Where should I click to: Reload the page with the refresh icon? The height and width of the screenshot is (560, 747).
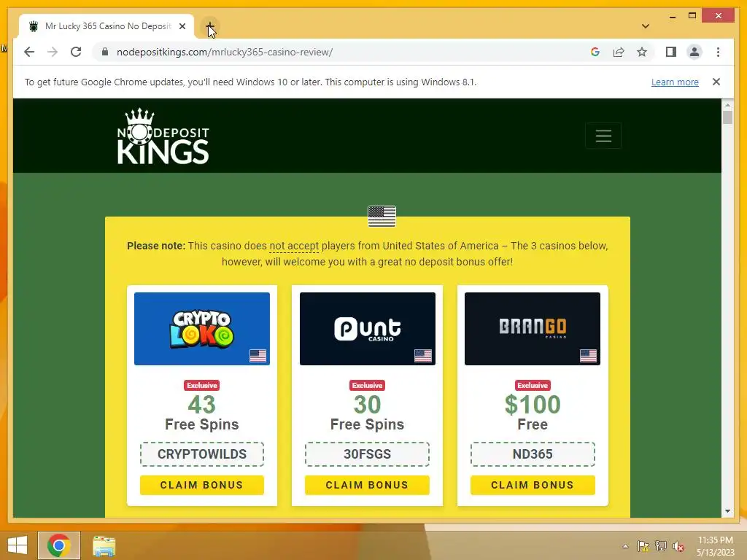[76, 52]
